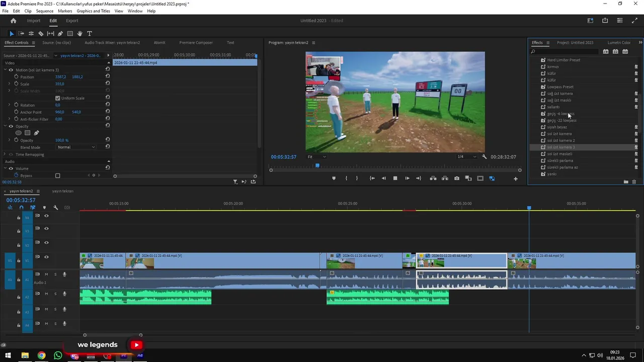
Task: Create new custom bin in Effects panel
Action: [x=626, y=182]
